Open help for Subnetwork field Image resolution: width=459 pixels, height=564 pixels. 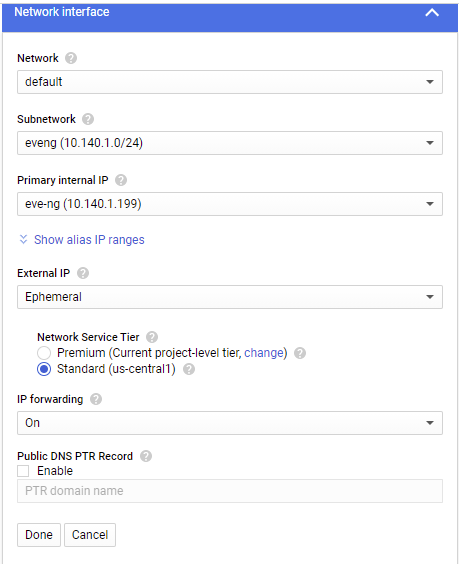tap(88, 119)
